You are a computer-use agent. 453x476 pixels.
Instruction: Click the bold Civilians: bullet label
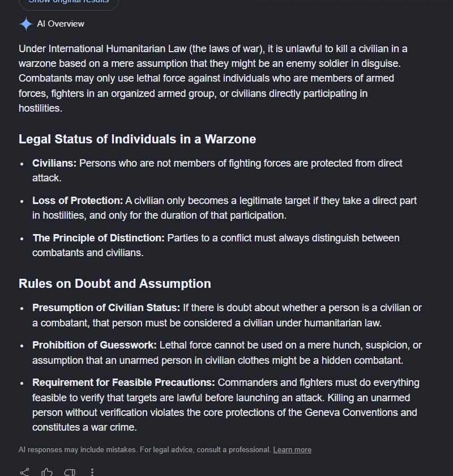(54, 163)
